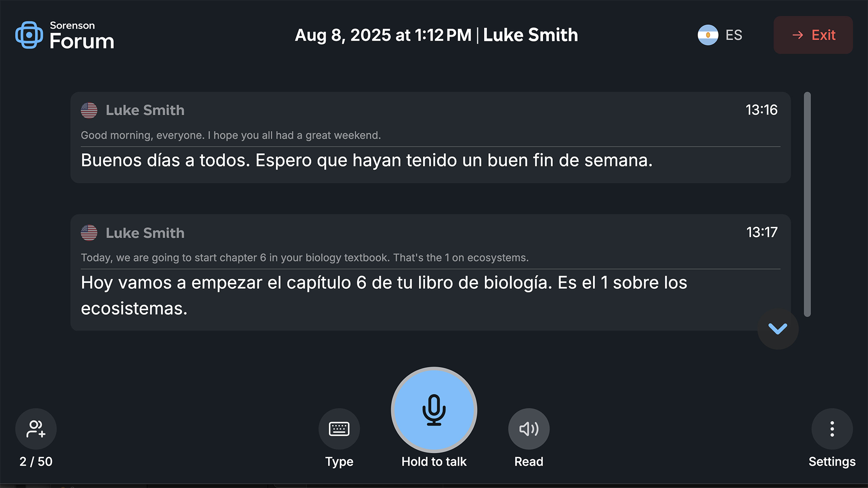868x488 pixels.
Task: Open the Settings three-dot menu
Action: [x=832, y=429]
